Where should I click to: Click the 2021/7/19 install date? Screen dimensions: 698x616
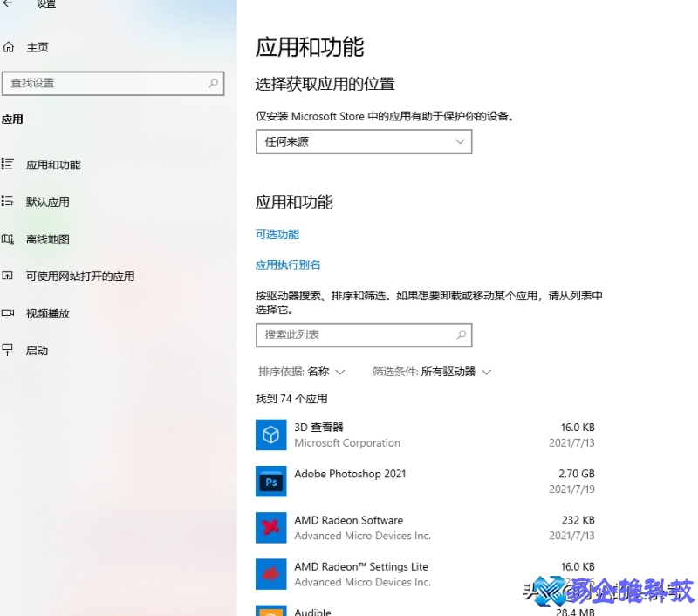[571, 489]
